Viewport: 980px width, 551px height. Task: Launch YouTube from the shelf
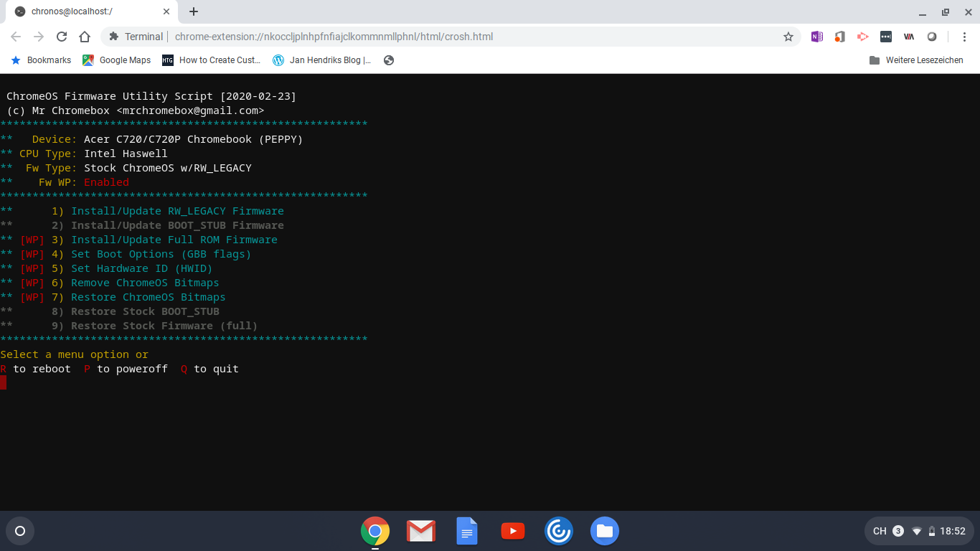[513, 531]
